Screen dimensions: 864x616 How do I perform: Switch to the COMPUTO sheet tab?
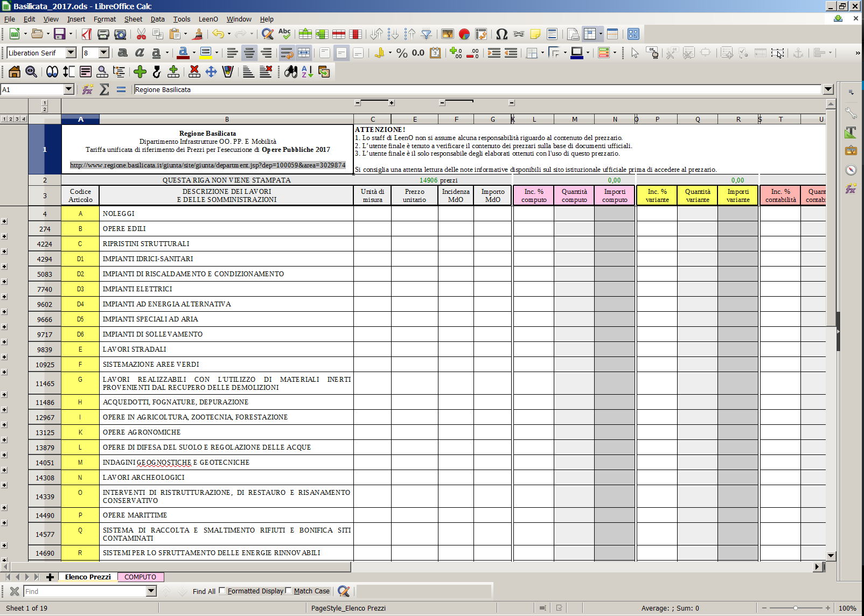140,577
